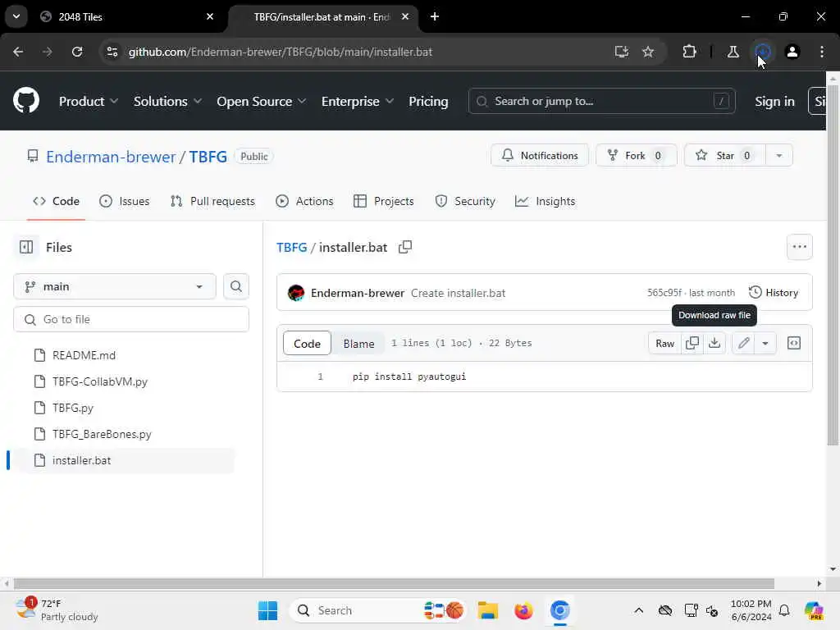The height and width of the screenshot is (630, 840).
Task: Open the Pull requests tab
Action: point(212,201)
